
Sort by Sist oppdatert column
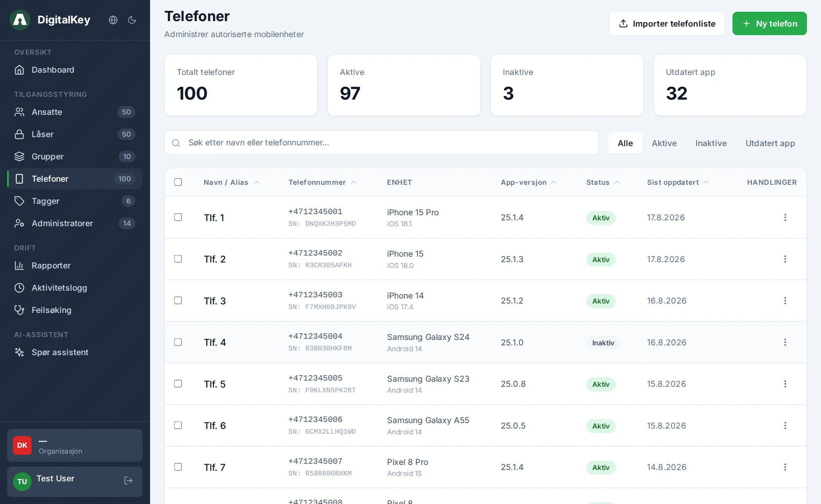click(678, 182)
